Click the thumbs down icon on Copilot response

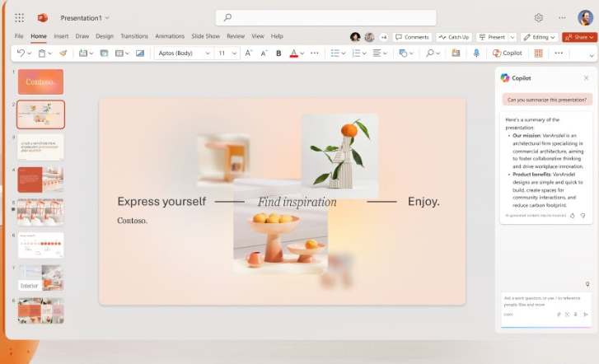pyautogui.click(x=583, y=216)
